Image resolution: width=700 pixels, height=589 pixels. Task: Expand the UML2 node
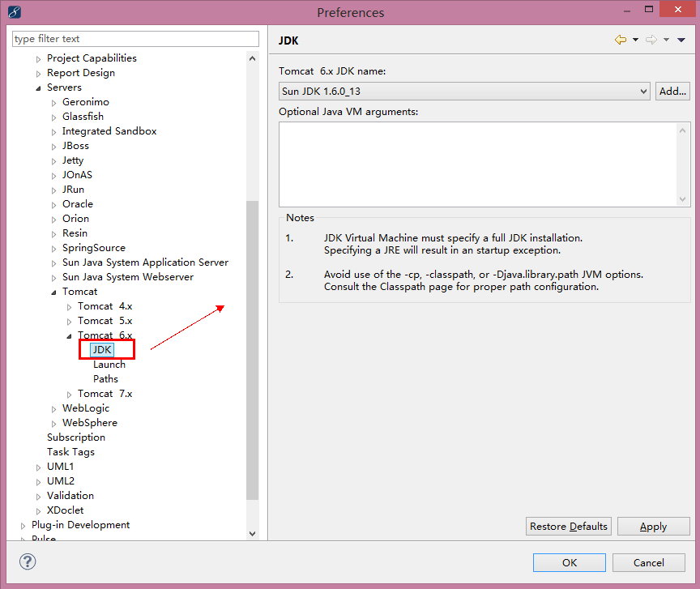pyautogui.click(x=38, y=482)
